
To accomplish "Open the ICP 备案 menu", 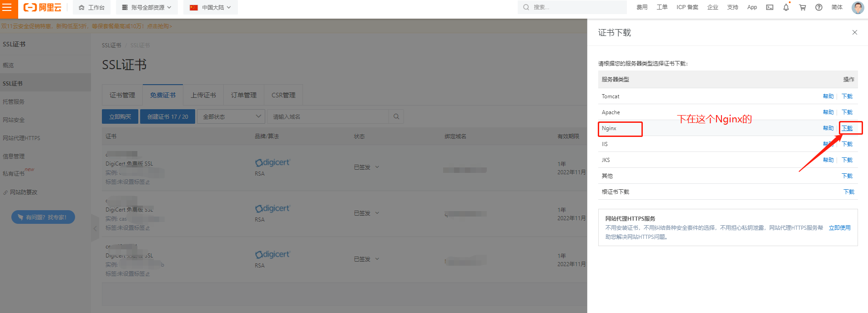I will click(687, 7).
